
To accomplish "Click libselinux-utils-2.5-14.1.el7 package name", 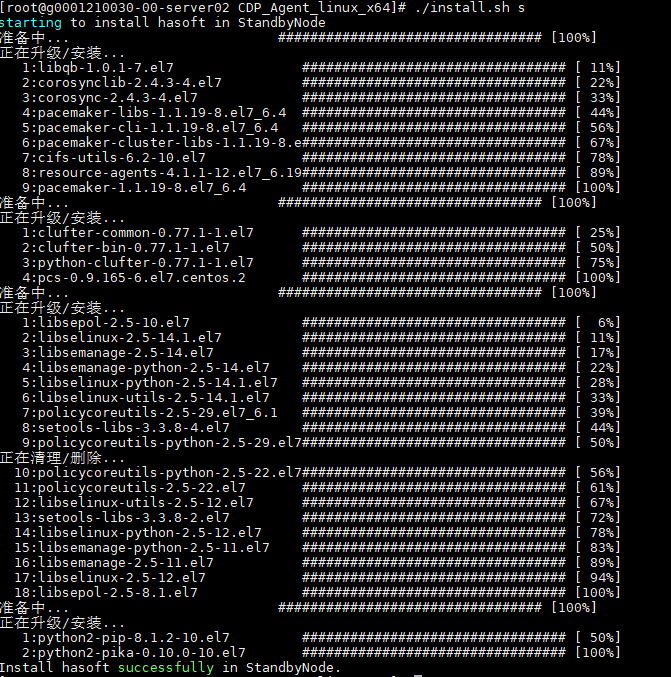I will [x=154, y=398].
